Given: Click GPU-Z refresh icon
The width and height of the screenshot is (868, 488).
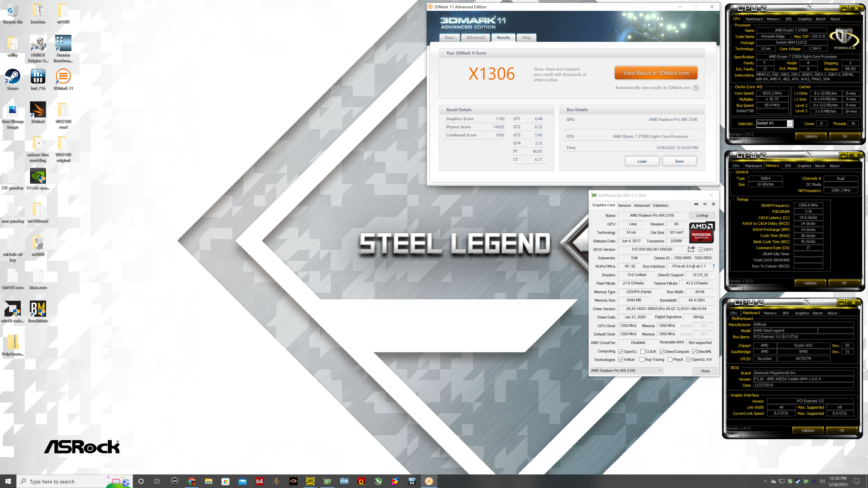Looking at the screenshot, I should pyautogui.click(x=705, y=204).
